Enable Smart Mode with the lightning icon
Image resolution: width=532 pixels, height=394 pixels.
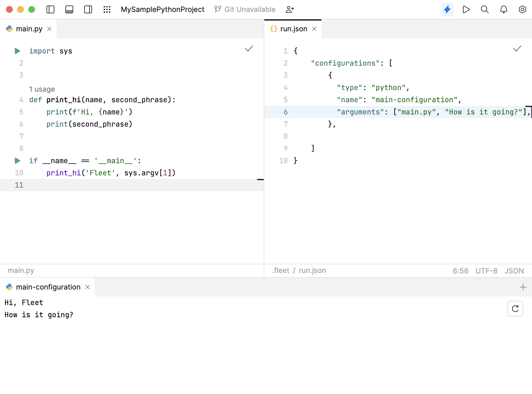(x=447, y=9)
